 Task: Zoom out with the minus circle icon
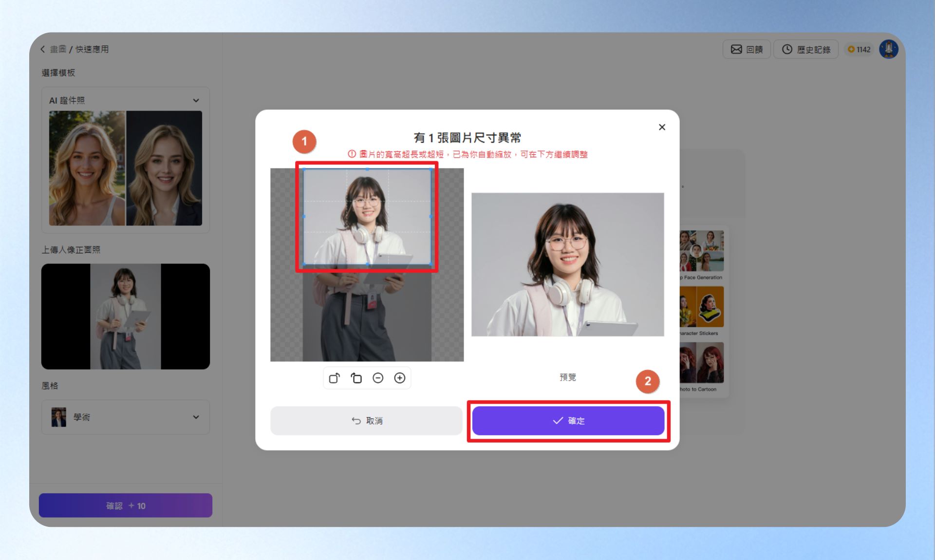[378, 378]
